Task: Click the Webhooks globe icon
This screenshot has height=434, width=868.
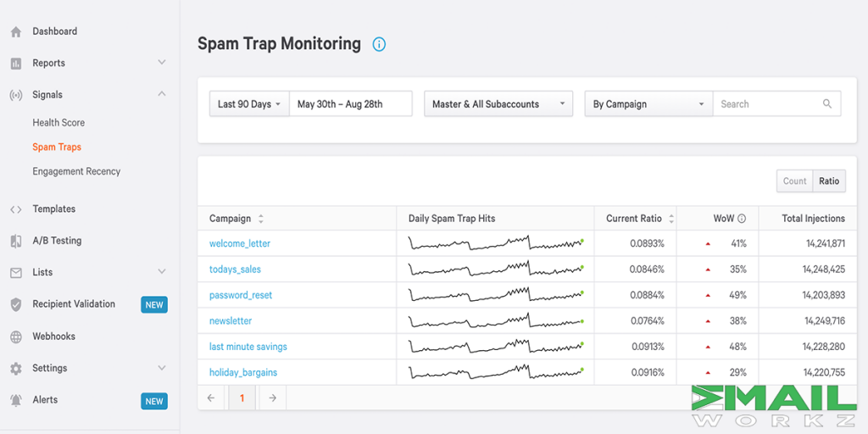Action: pos(15,337)
